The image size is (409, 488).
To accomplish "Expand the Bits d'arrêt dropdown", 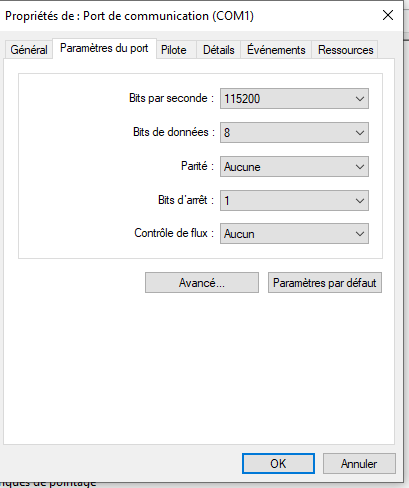I will 294,201.
